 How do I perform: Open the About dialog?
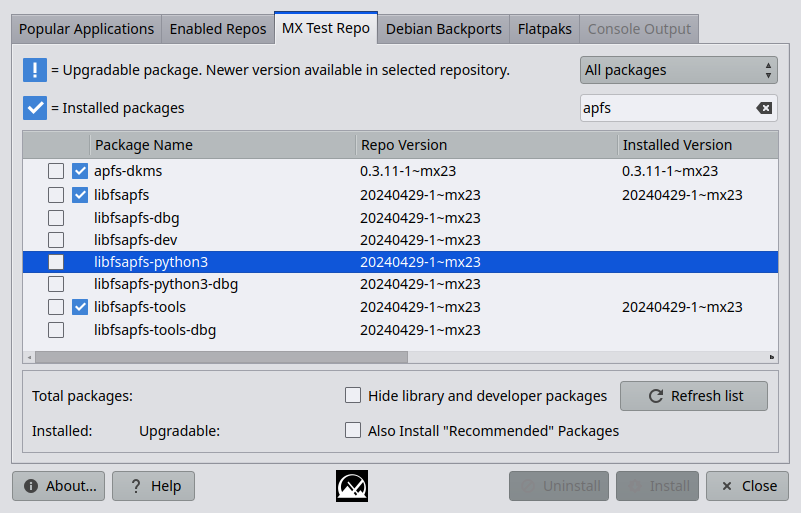point(59,486)
